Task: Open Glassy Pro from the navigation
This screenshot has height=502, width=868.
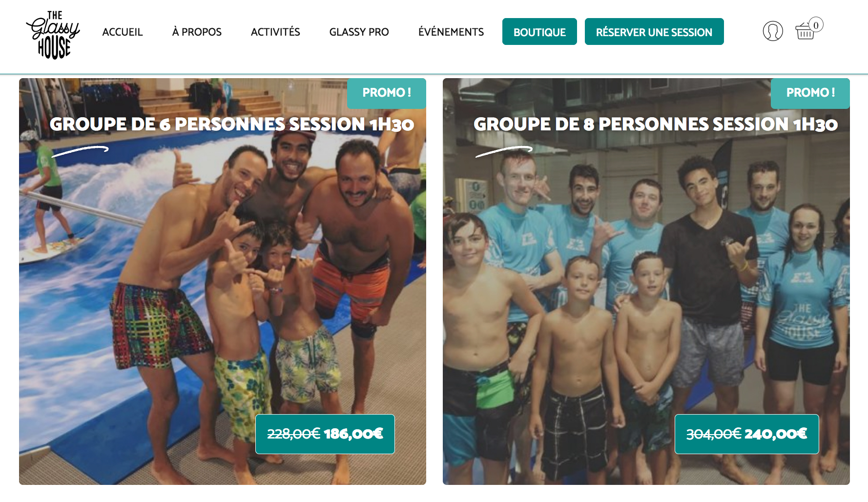Action: point(359,32)
